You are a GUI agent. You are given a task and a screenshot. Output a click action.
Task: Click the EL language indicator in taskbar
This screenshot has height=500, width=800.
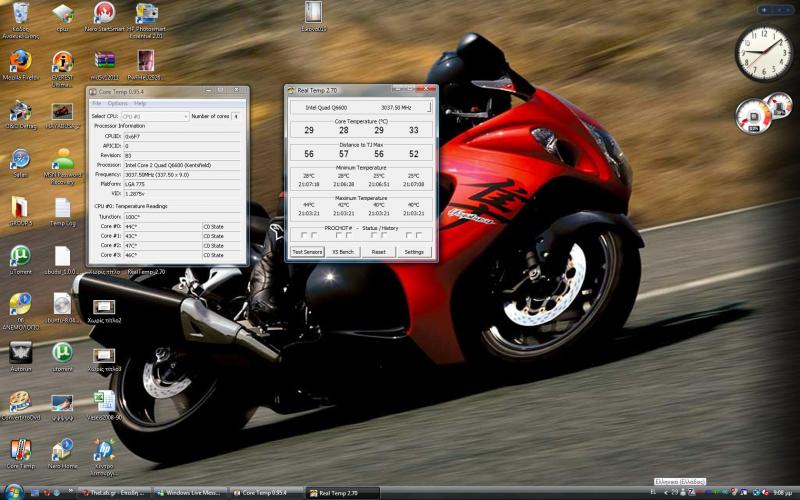[654, 493]
